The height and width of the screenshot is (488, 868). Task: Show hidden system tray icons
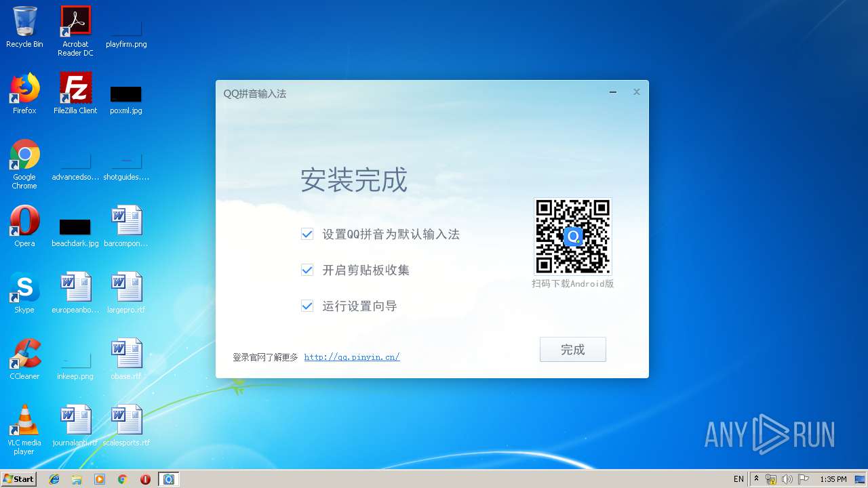click(x=757, y=479)
